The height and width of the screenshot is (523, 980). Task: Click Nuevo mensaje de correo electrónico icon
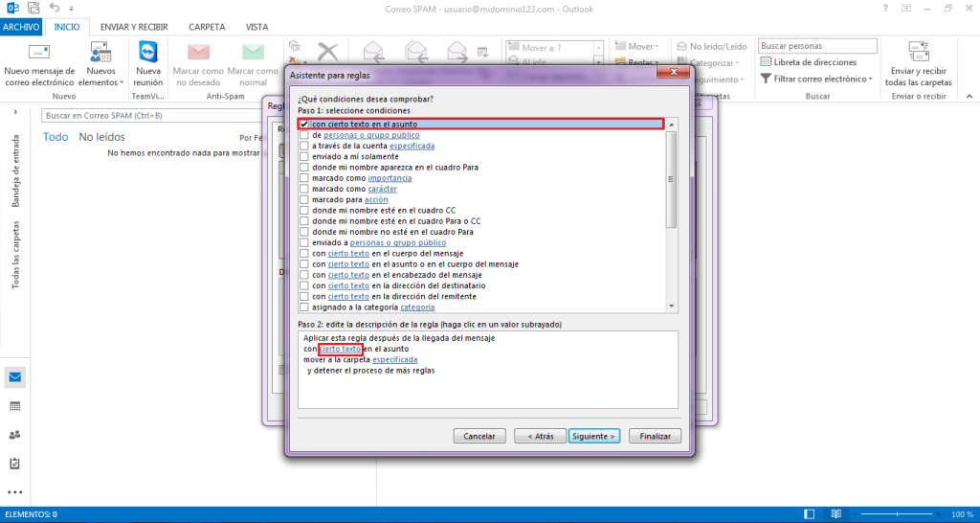pos(38,52)
